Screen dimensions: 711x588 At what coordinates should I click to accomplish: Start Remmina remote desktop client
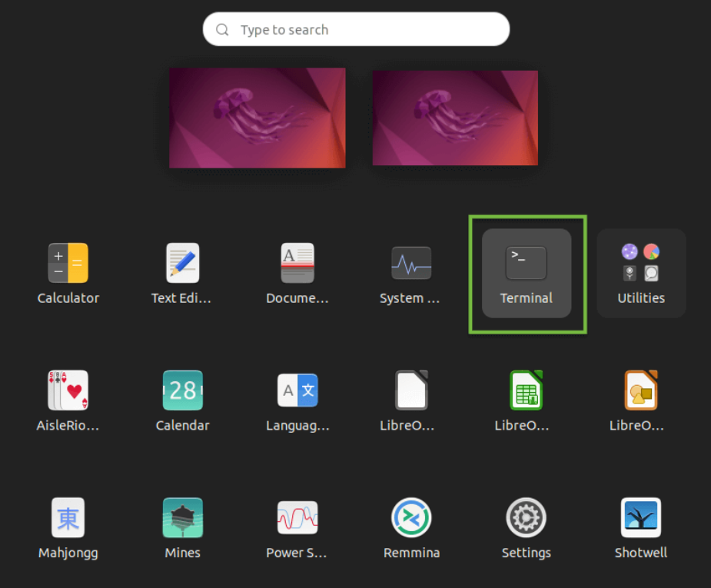[x=411, y=527]
